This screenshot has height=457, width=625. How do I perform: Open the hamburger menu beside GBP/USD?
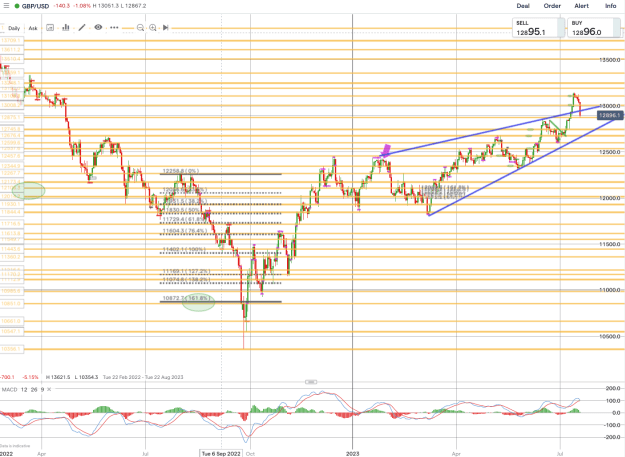click(x=6, y=6)
